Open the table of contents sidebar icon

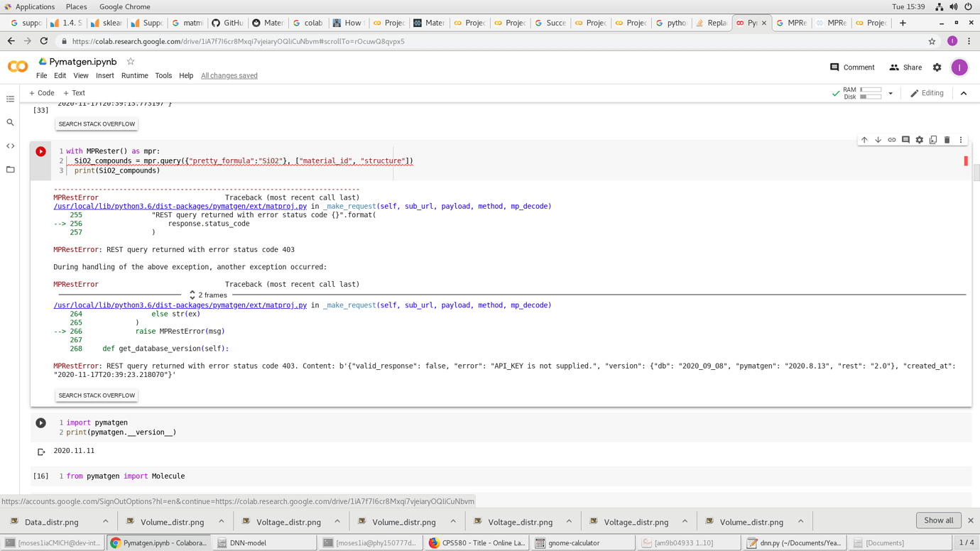tap(10, 99)
